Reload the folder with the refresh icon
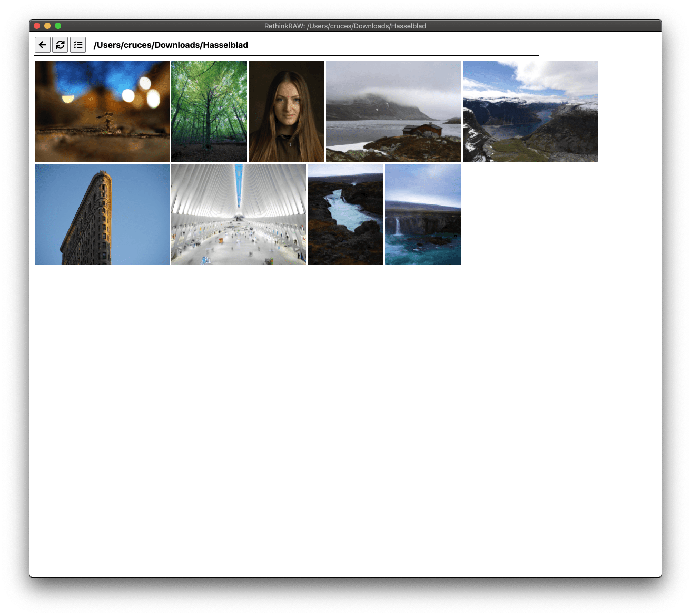The height and width of the screenshot is (616, 691). point(60,45)
